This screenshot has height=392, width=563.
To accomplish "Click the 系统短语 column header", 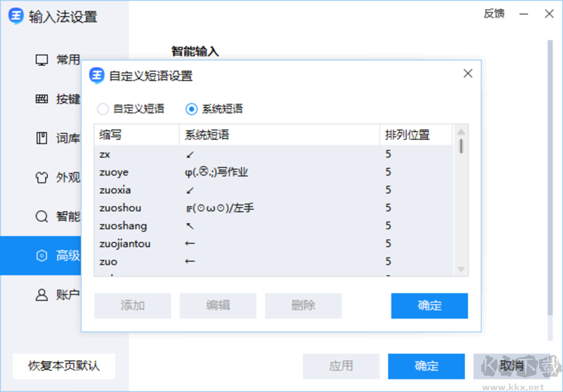I will point(279,135).
